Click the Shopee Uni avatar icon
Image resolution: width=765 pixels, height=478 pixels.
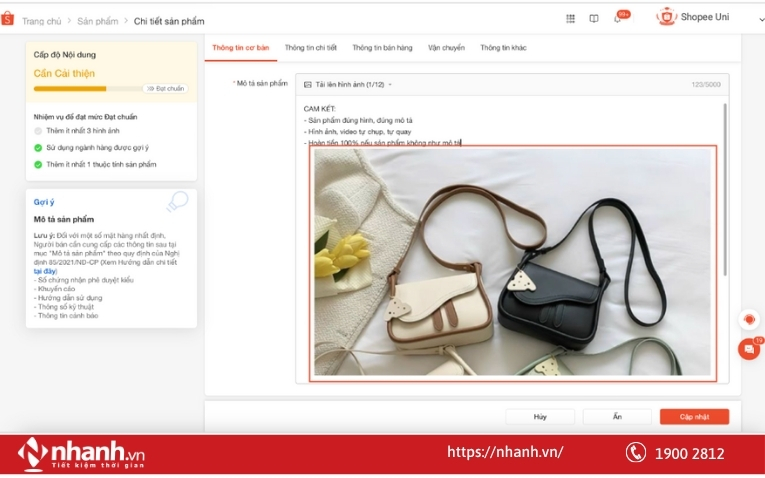(667, 17)
